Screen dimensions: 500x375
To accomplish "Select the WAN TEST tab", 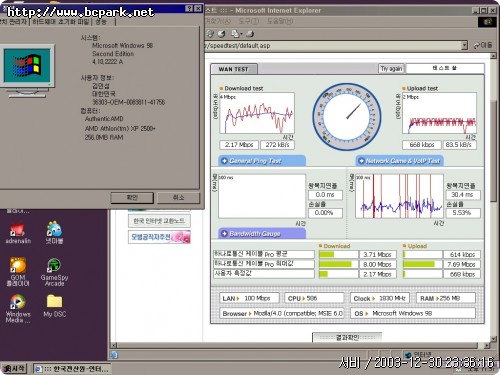I will pyautogui.click(x=234, y=69).
